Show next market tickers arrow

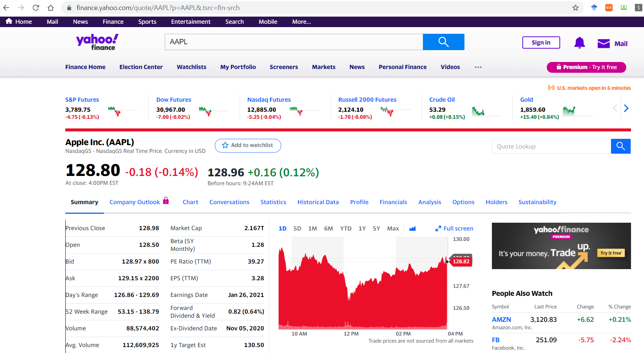click(626, 108)
